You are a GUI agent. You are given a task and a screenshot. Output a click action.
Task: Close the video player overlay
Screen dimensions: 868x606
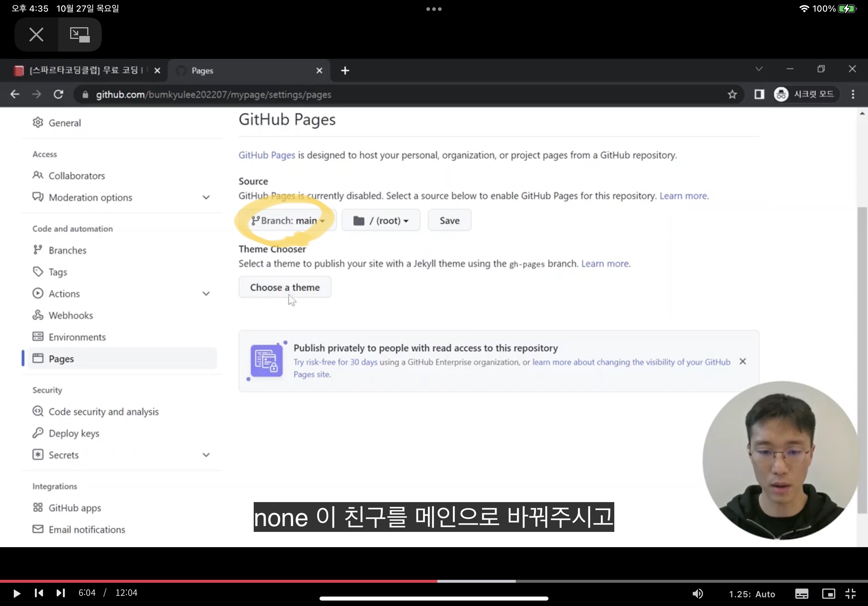click(x=36, y=35)
